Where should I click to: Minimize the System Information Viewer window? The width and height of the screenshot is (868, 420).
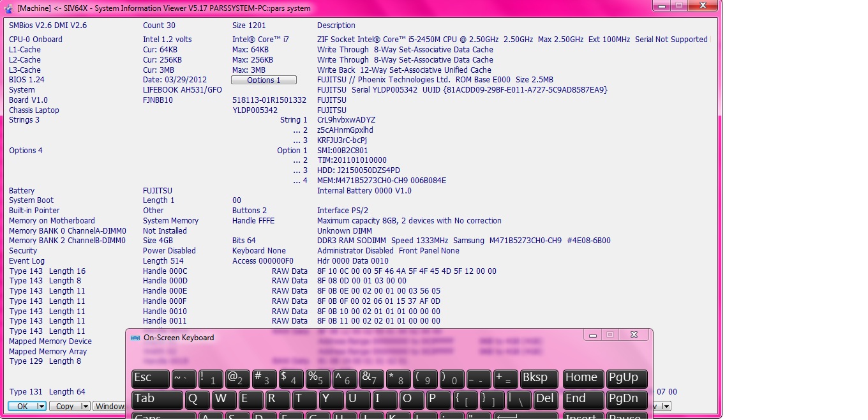(x=661, y=6)
